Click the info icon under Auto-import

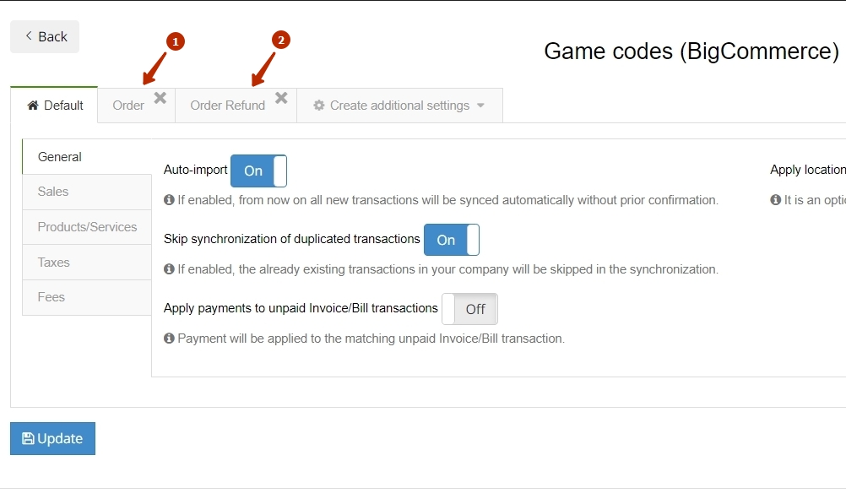point(169,200)
